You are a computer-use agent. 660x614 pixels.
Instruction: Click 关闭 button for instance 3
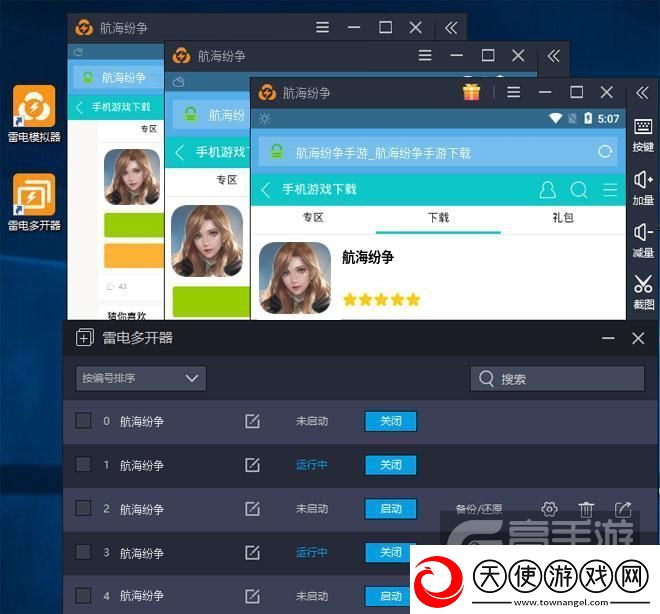tap(388, 553)
